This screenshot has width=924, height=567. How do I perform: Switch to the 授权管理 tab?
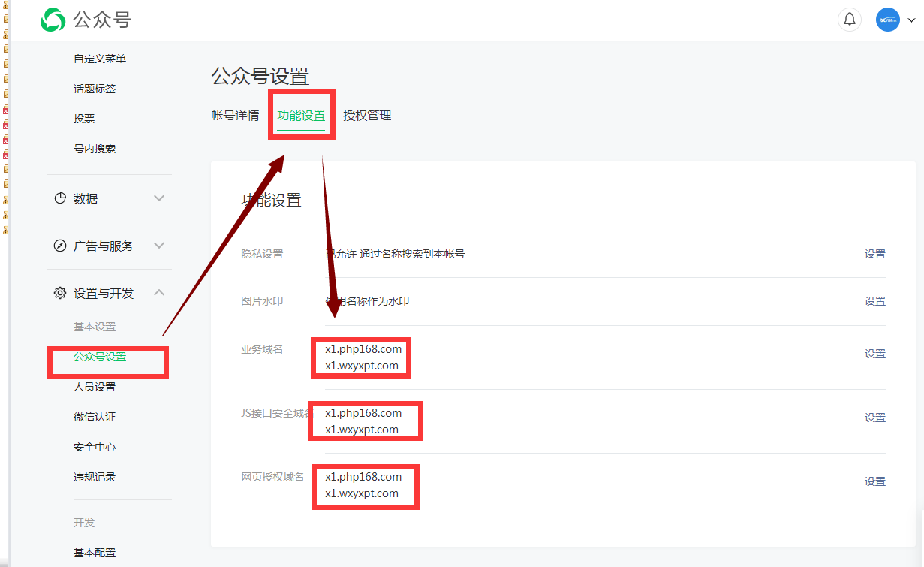click(x=367, y=115)
